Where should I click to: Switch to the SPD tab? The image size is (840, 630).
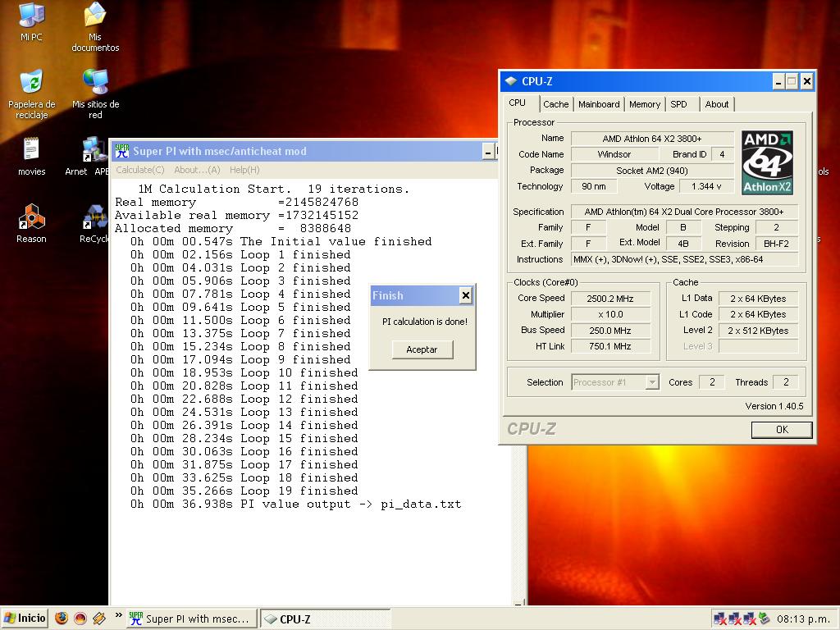point(678,104)
